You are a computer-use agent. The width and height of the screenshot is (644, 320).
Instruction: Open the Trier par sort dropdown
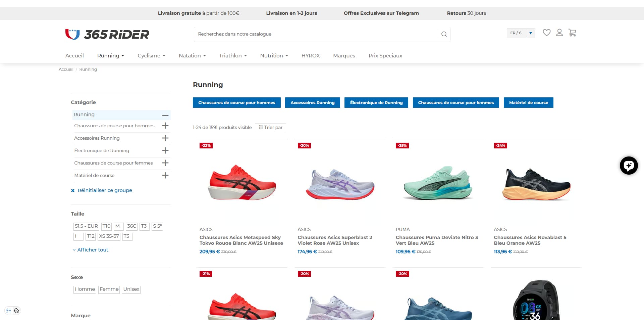[271, 128]
